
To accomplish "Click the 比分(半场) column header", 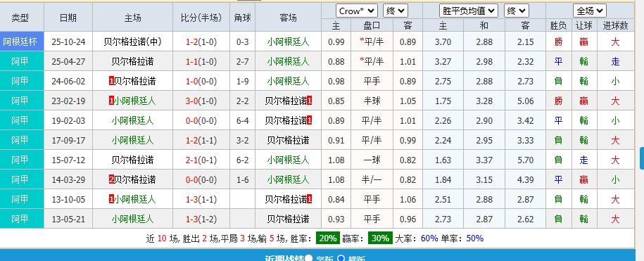I will 201,18.
